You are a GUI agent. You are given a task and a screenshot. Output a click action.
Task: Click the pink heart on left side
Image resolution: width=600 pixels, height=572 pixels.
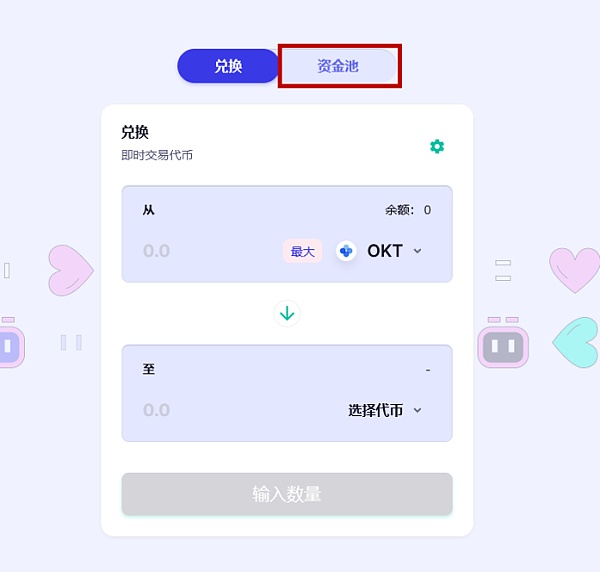[x=71, y=271]
